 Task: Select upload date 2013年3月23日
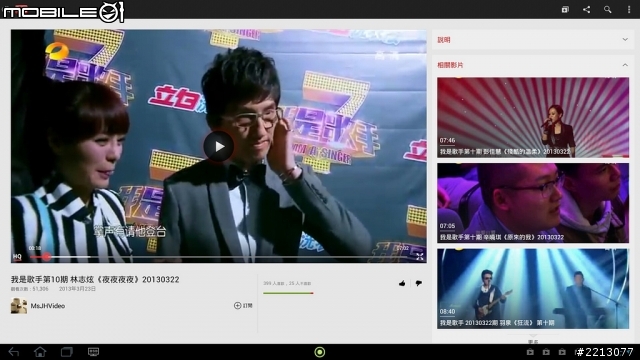click(x=78, y=289)
